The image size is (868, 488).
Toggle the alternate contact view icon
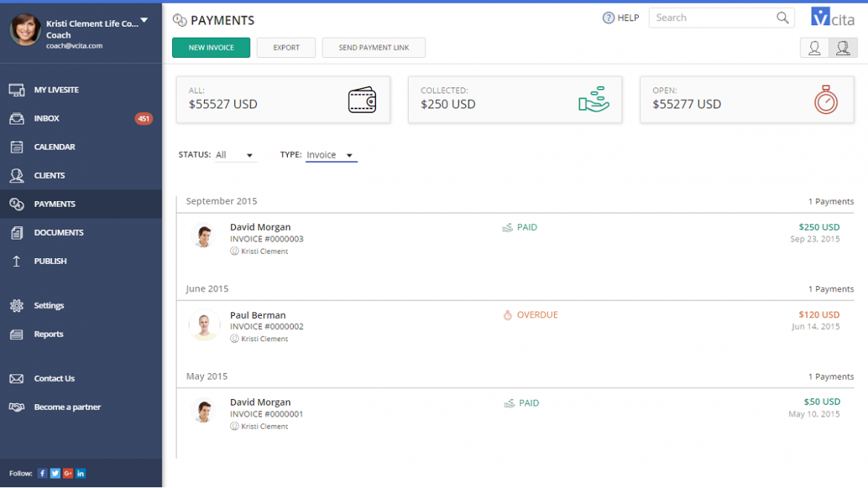click(x=844, y=47)
